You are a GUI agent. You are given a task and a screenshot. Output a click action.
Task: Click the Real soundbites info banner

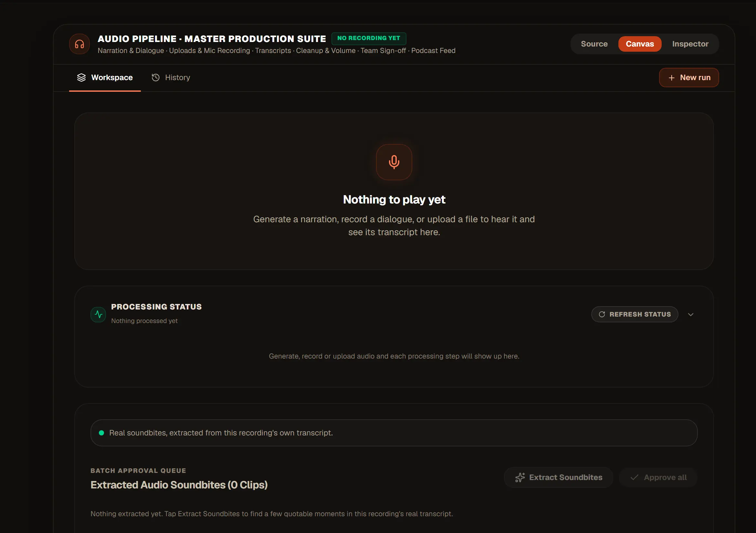point(394,433)
